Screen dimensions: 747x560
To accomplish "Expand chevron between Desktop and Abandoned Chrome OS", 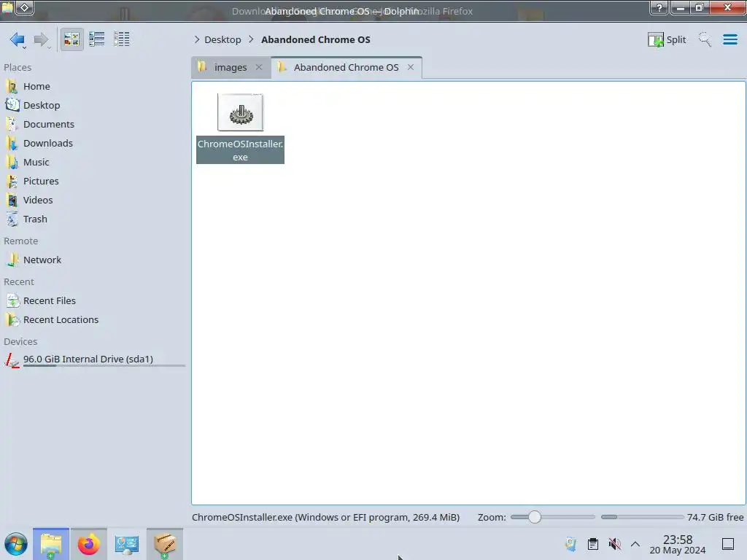I will click(251, 39).
